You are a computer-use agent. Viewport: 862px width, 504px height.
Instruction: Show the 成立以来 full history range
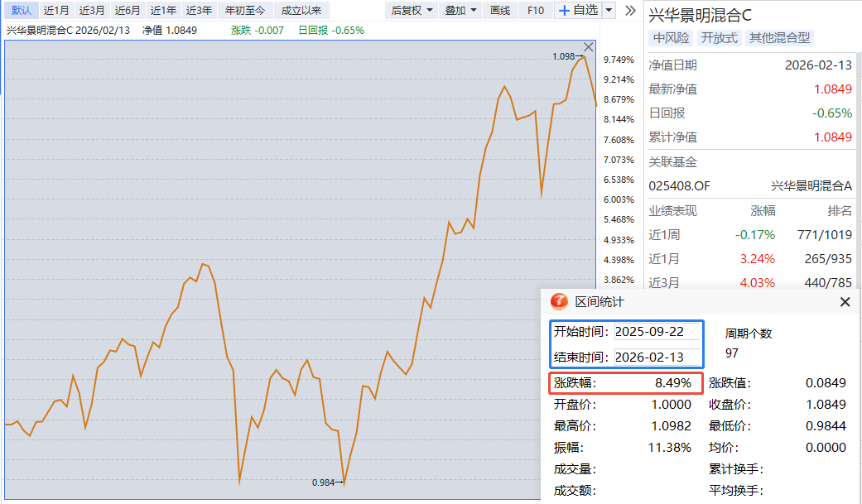pyautogui.click(x=301, y=11)
